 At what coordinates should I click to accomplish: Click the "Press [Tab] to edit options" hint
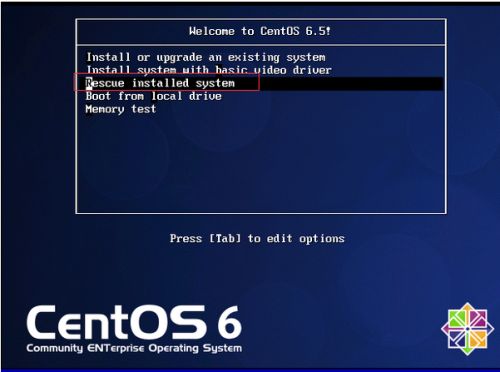point(257,239)
